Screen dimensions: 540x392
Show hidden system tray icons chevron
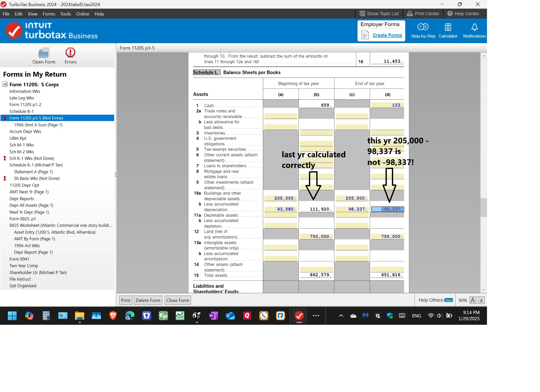click(x=341, y=316)
